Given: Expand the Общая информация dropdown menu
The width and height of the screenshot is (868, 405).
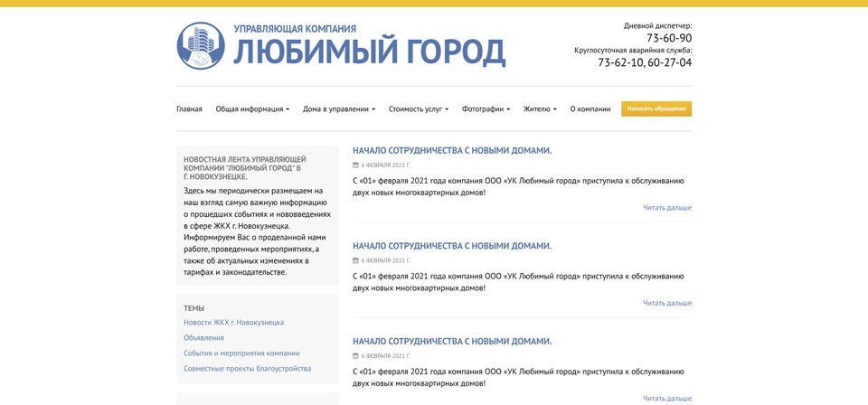Looking at the screenshot, I should [x=252, y=109].
